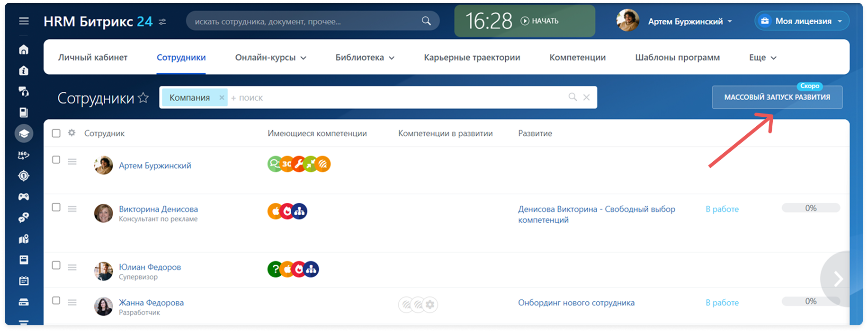This screenshot has width=868, height=332.
Task: Open Артем Буржинский employee link
Action: coord(155,166)
